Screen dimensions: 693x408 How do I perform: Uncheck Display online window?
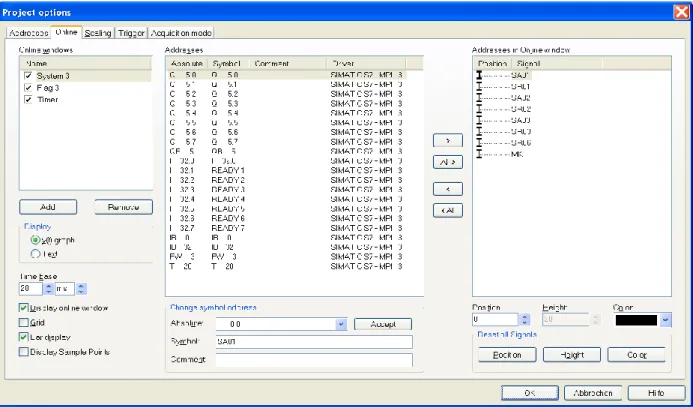point(23,308)
